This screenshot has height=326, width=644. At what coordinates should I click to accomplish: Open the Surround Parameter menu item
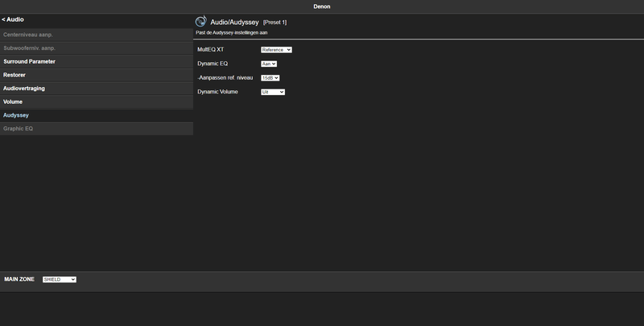click(97, 62)
